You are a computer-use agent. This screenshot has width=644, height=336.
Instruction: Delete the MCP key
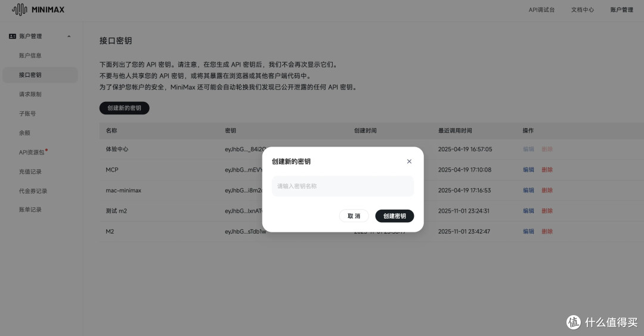click(x=547, y=169)
